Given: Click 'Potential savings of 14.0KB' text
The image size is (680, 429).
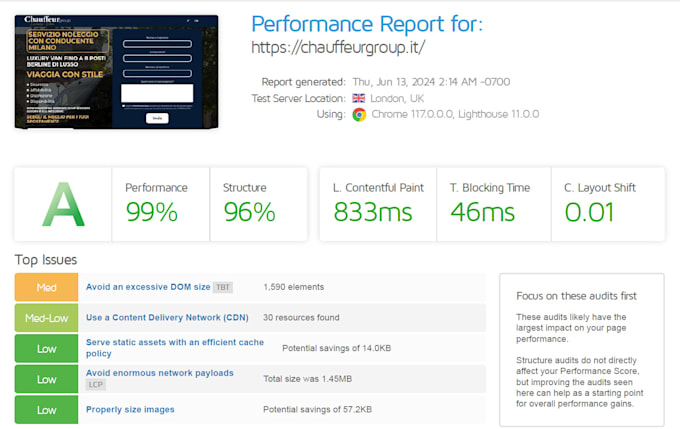Looking at the screenshot, I should click(337, 348).
